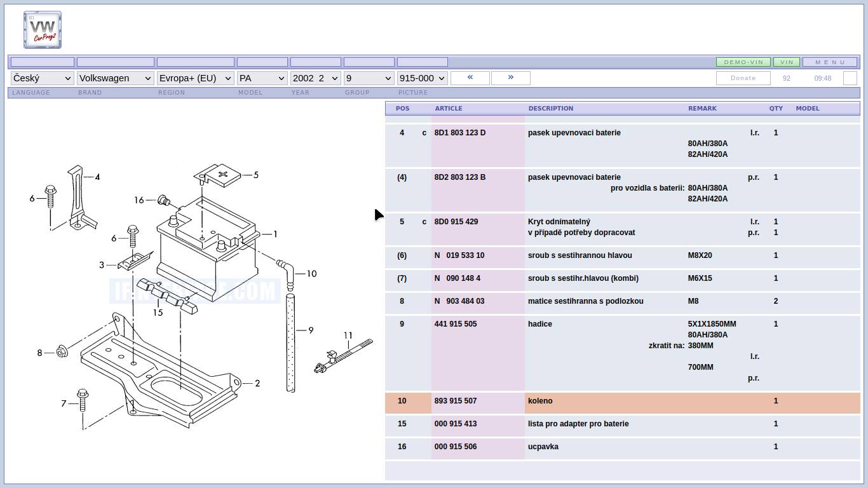Open the model dropdown showing PA
This screenshot has width=868, height=488.
(262, 78)
